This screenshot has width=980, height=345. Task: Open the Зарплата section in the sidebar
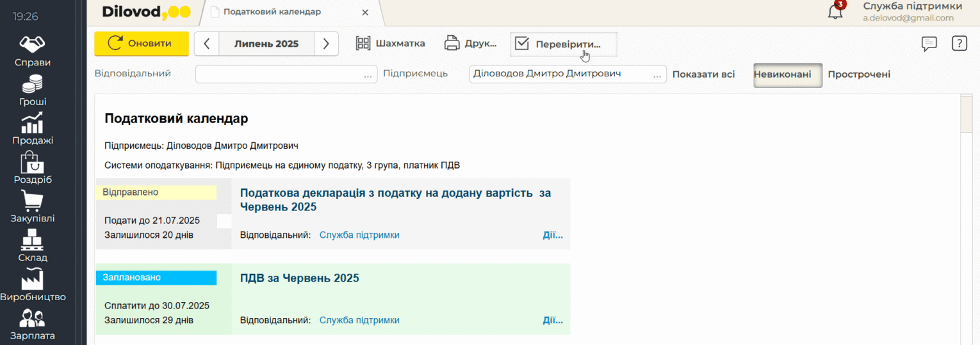(x=33, y=324)
